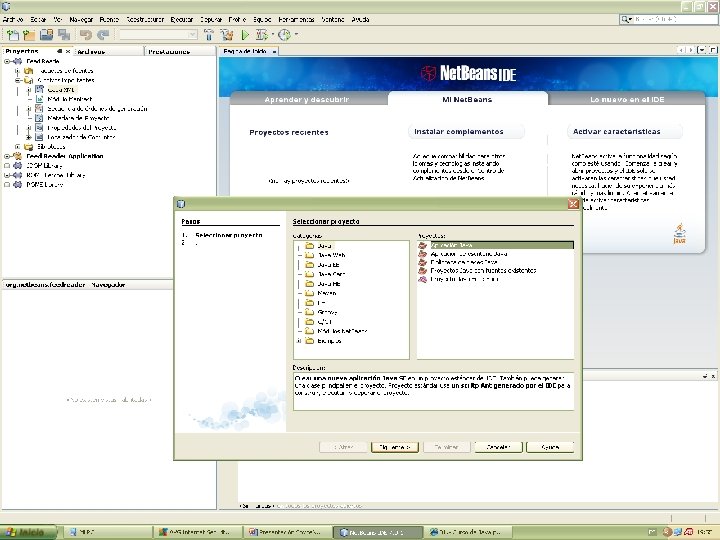The image size is (720, 540).
Task: Open the Navegar menu
Action: [81, 19]
